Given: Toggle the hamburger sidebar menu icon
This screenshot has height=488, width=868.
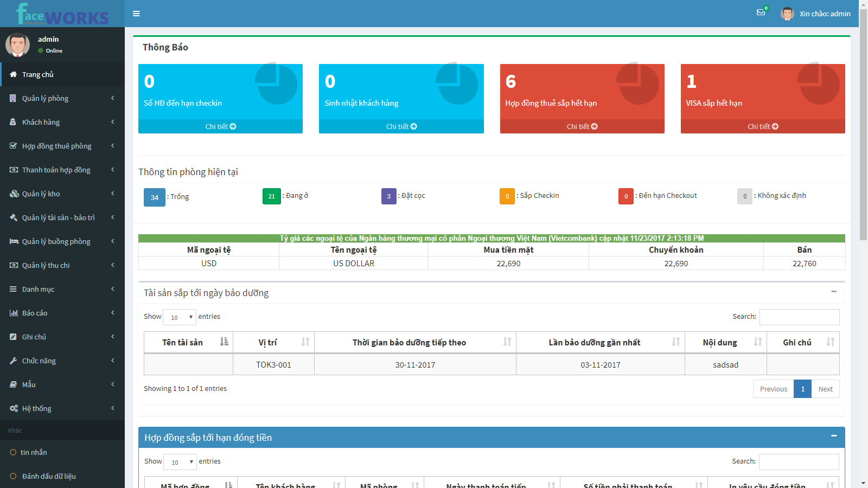Looking at the screenshot, I should click(x=136, y=14).
